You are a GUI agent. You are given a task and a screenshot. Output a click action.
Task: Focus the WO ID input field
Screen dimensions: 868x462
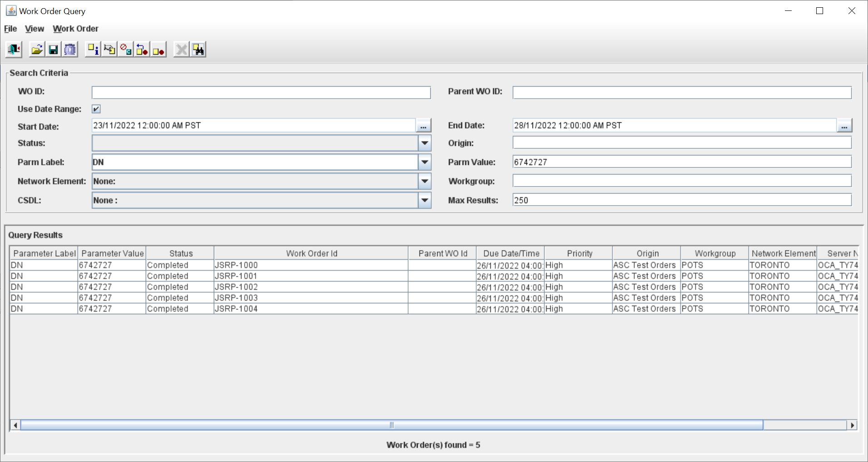(x=261, y=93)
